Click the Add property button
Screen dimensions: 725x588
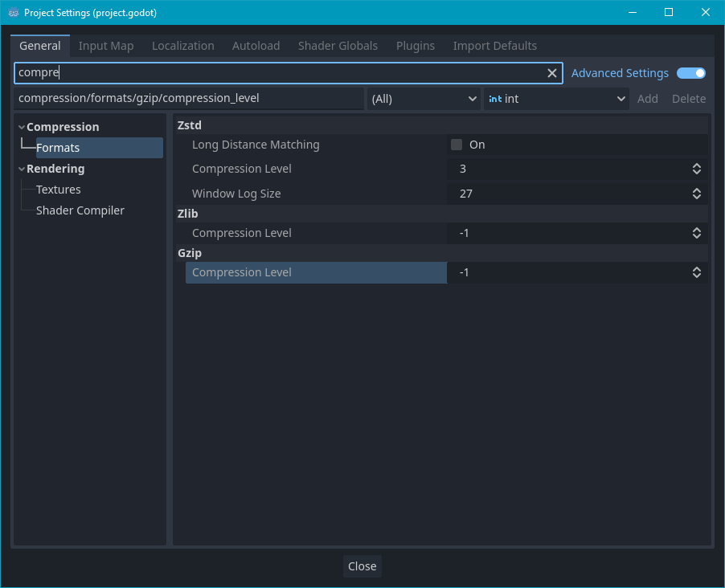point(648,98)
